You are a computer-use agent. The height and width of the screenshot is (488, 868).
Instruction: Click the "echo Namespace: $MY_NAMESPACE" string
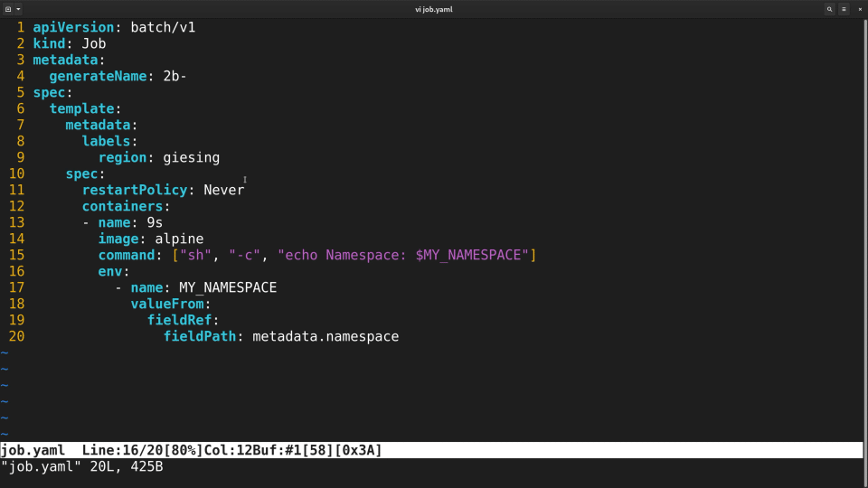(403, 255)
